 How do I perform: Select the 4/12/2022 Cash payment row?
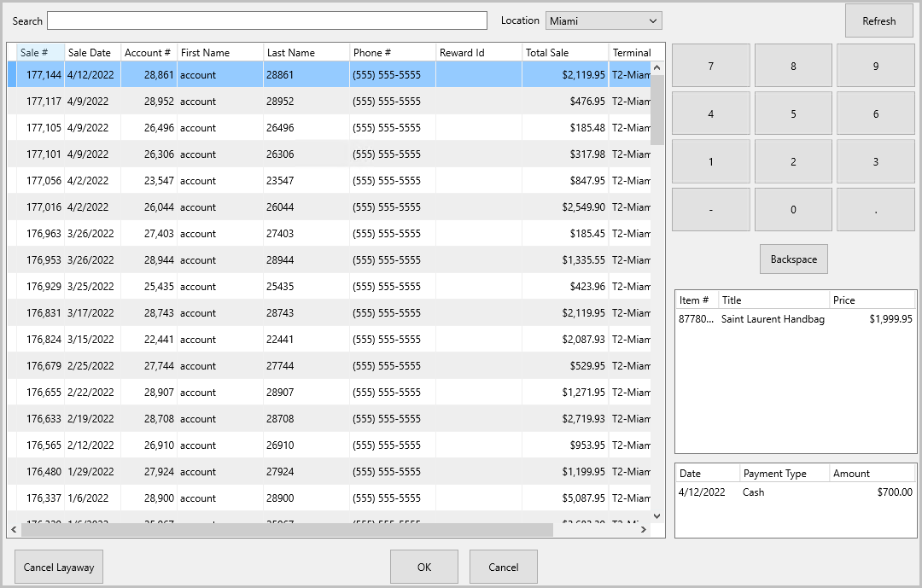coord(796,492)
